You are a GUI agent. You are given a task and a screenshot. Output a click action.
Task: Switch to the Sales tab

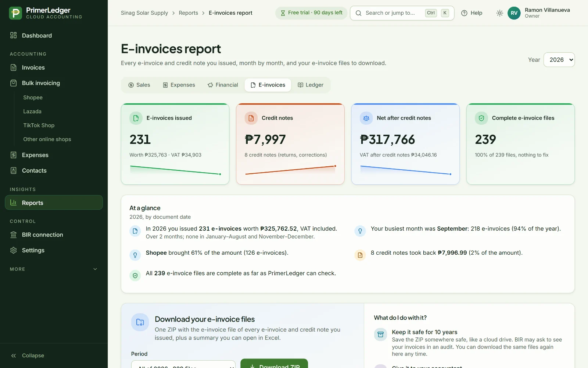139,85
